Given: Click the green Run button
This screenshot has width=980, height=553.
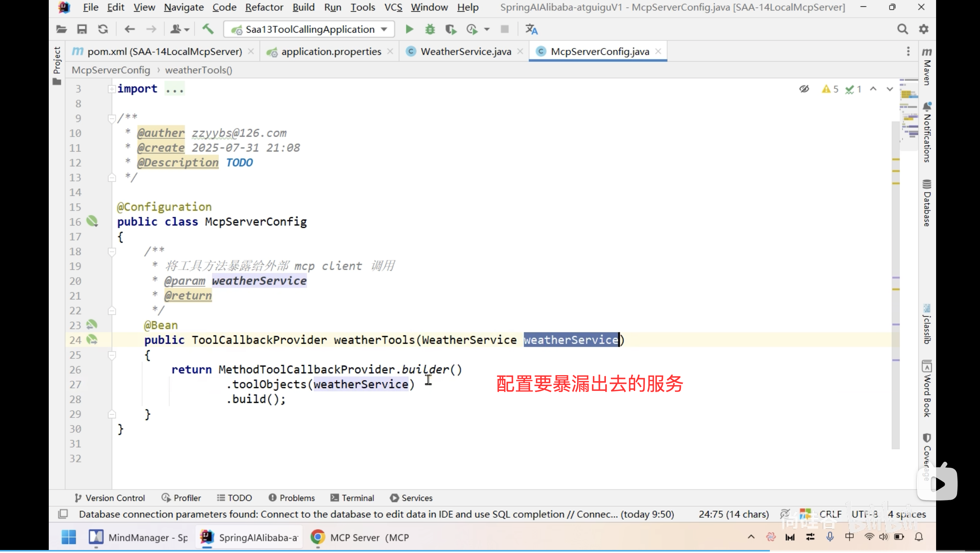Looking at the screenshot, I should [409, 29].
